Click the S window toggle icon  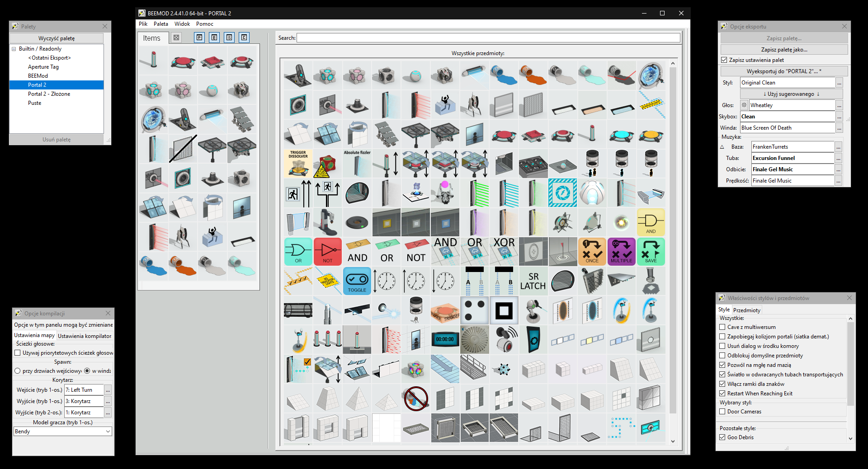tap(229, 38)
